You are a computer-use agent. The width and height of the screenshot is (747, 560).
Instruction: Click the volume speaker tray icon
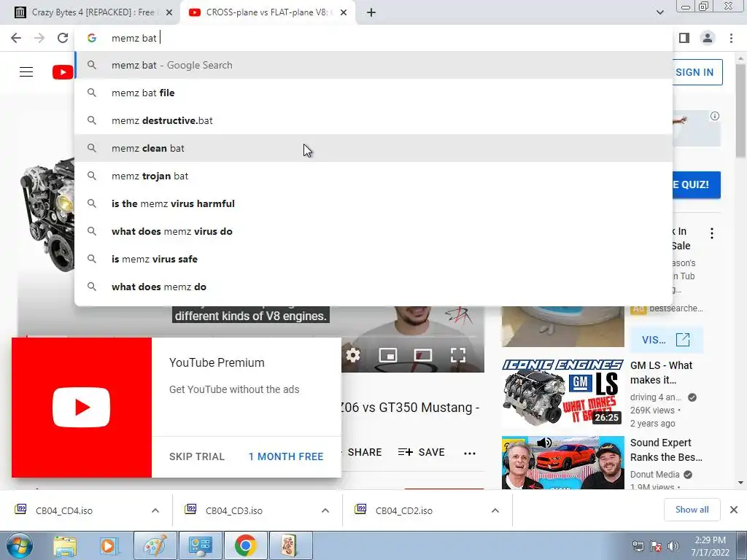point(673,546)
